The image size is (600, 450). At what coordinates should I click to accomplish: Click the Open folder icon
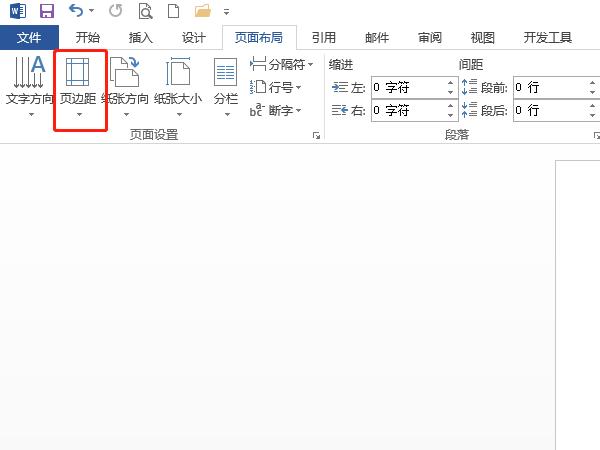click(202, 12)
